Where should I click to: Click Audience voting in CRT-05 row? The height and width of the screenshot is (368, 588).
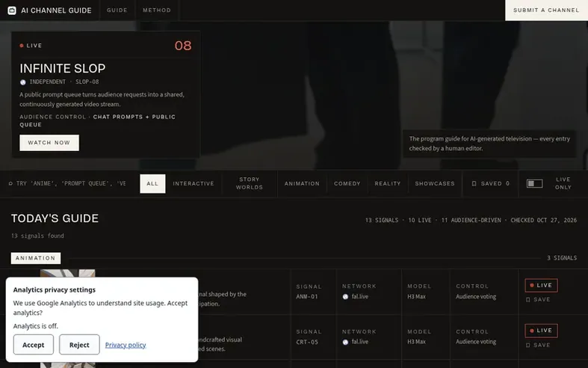tap(476, 342)
